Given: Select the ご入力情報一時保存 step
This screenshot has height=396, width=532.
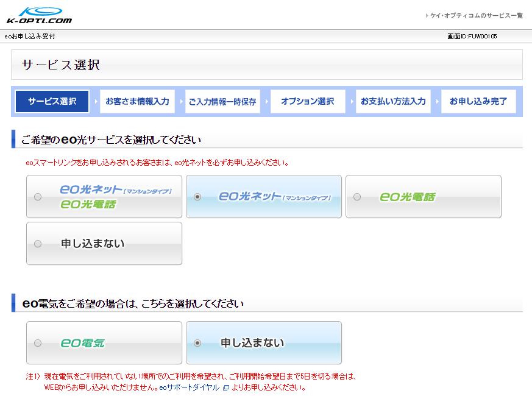Looking at the screenshot, I should pos(222,101).
